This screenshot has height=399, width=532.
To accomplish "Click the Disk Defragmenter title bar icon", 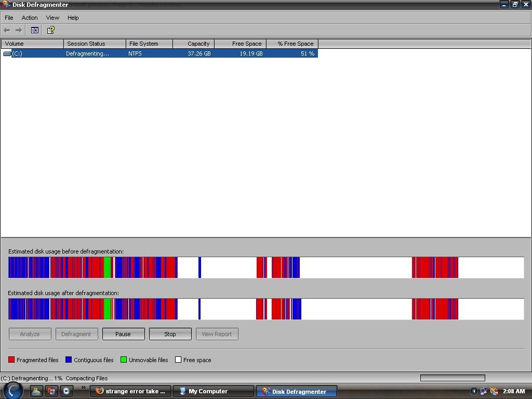I will pyautogui.click(x=6, y=5).
